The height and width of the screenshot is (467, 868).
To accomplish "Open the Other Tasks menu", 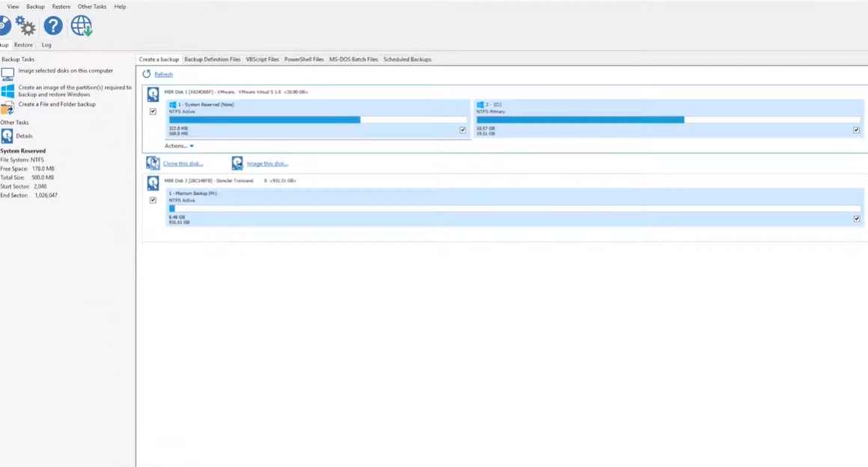I will 91,6.
